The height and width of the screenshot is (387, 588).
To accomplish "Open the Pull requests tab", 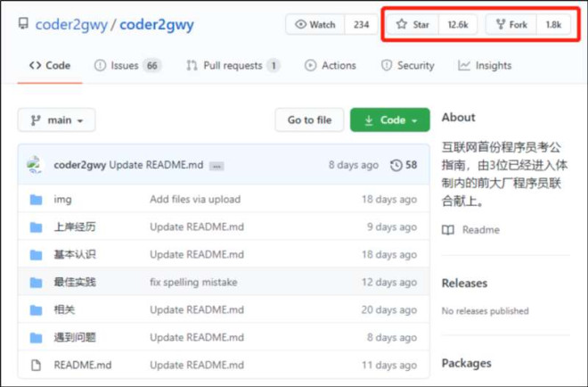I will pyautogui.click(x=233, y=66).
